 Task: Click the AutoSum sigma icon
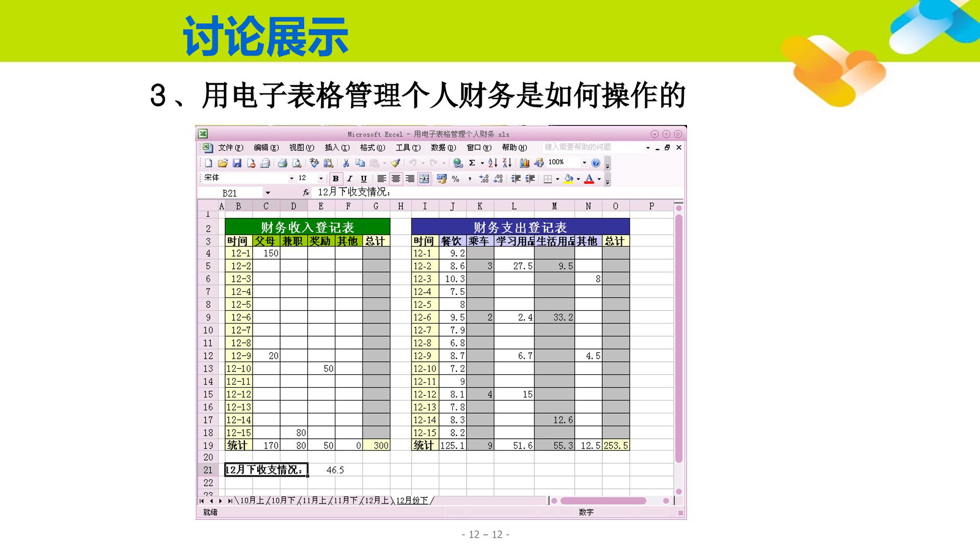point(472,163)
